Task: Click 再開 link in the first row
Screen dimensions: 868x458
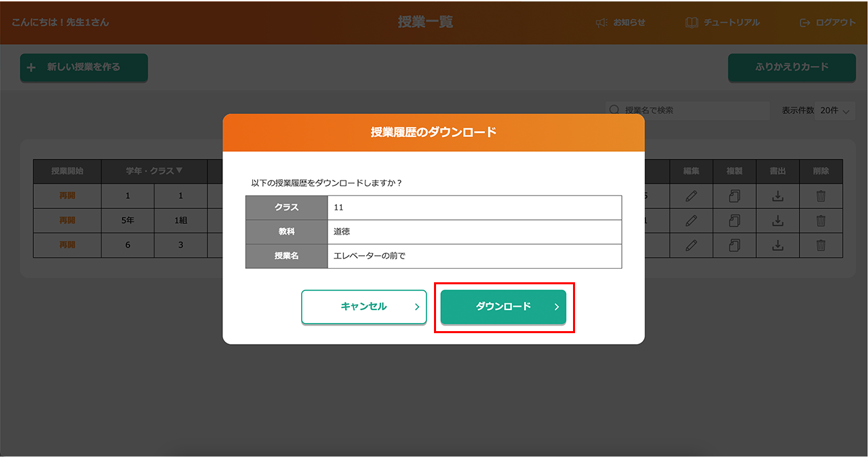Action: point(67,196)
